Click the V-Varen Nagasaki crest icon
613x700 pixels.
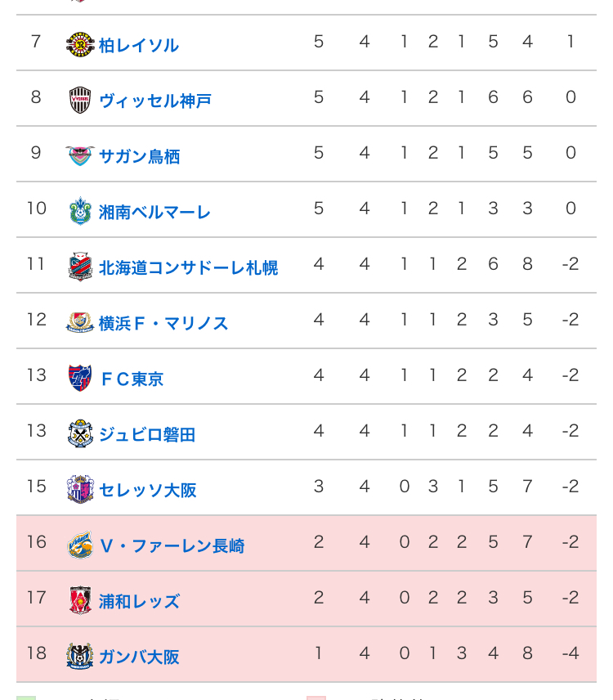click(80, 545)
